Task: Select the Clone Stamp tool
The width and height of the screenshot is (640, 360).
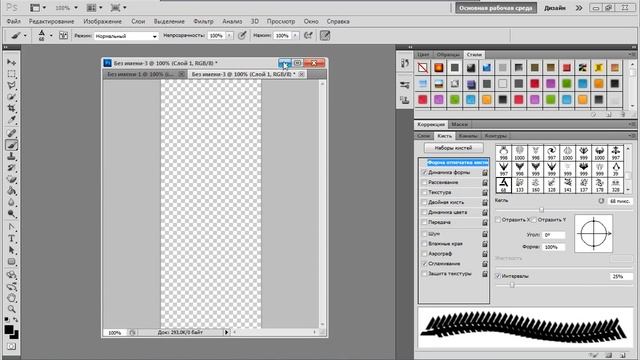Action: point(11,156)
